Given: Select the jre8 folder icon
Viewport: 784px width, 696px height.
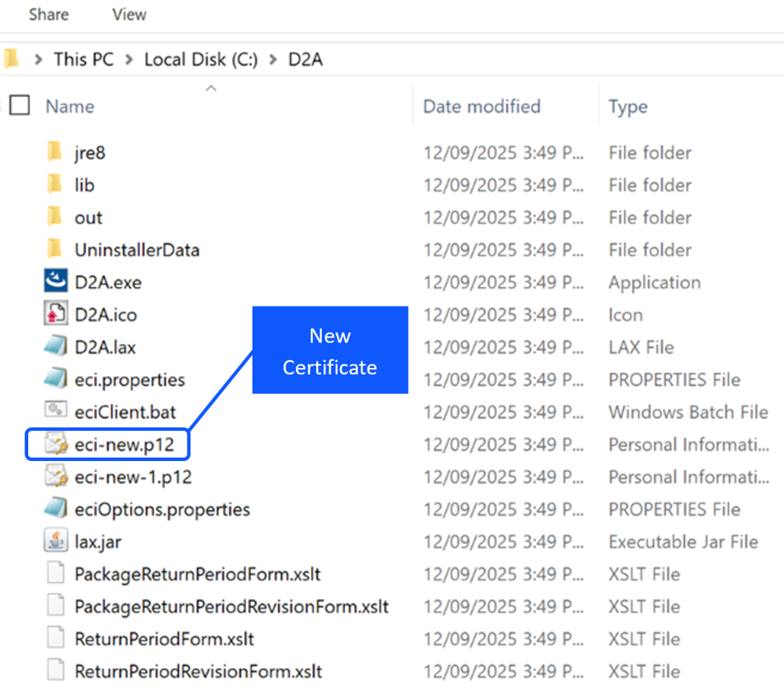Looking at the screenshot, I should pyautogui.click(x=55, y=152).
